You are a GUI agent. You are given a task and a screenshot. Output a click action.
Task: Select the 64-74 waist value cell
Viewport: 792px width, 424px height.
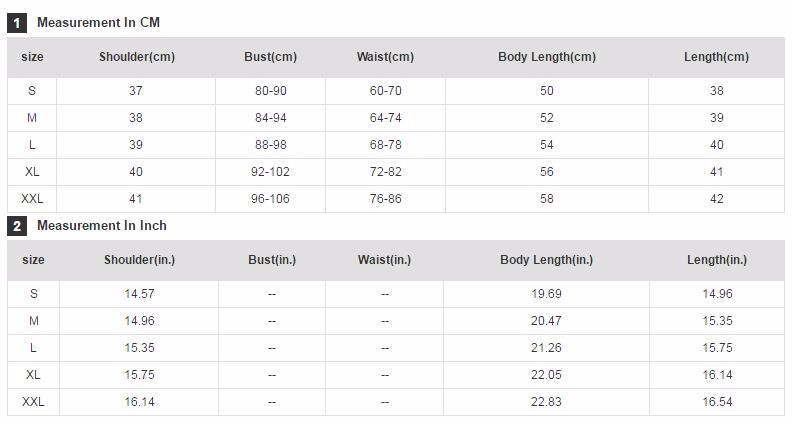tap(385, 118)
